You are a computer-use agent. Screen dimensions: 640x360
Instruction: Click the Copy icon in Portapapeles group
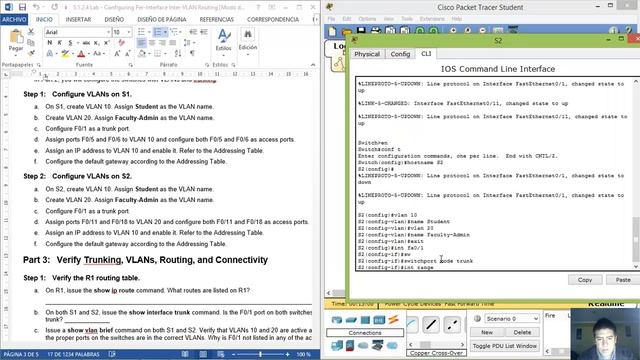31,43
